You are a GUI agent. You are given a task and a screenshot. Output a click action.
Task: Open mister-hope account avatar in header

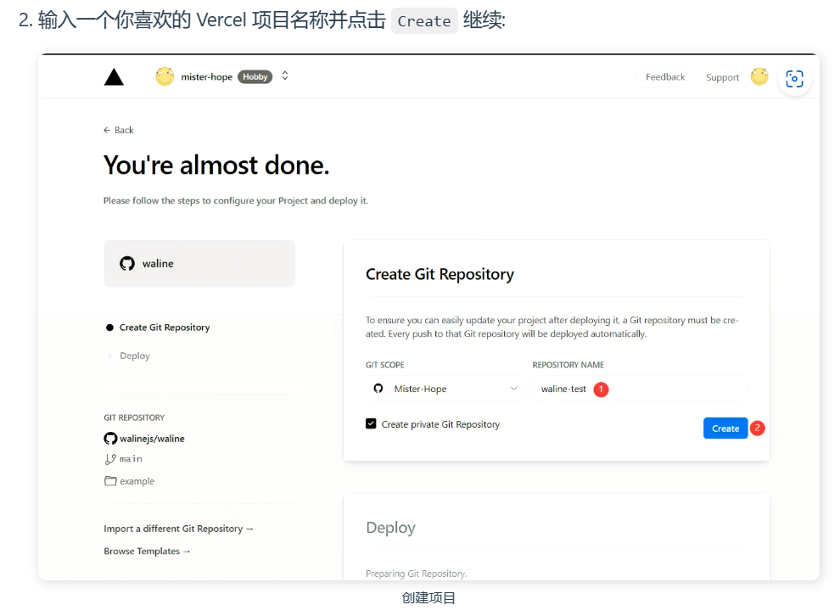click(x=165, y=76)
